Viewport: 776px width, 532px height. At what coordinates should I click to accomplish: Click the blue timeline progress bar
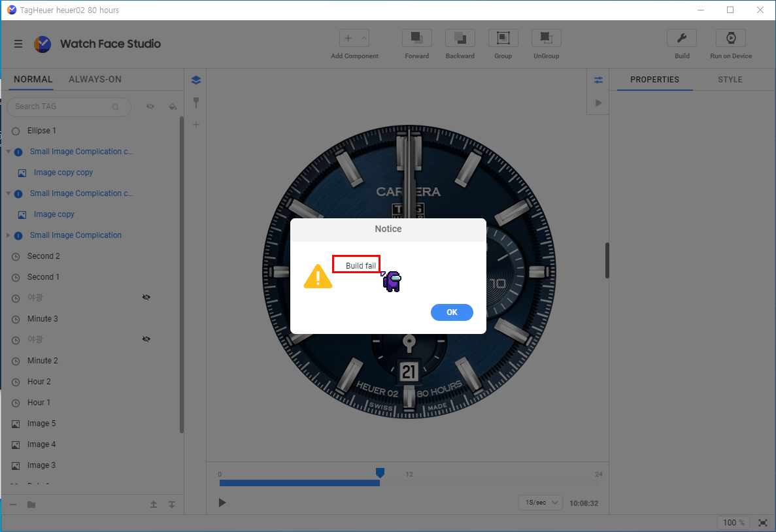click(x=299, y=483)
